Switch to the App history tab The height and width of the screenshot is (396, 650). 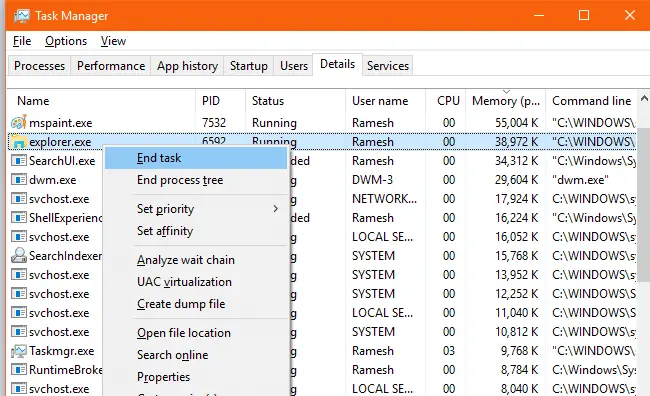[187, 66]
